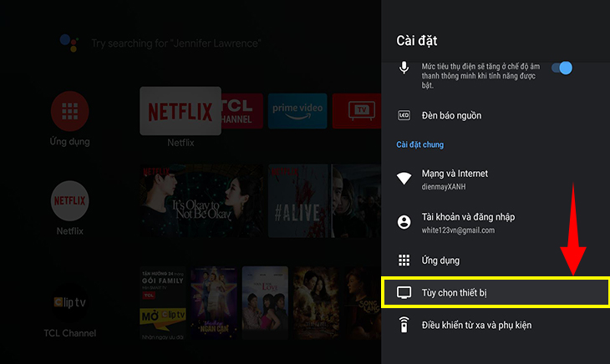Click the white123vn@gmail.com account text

[458, 230]
